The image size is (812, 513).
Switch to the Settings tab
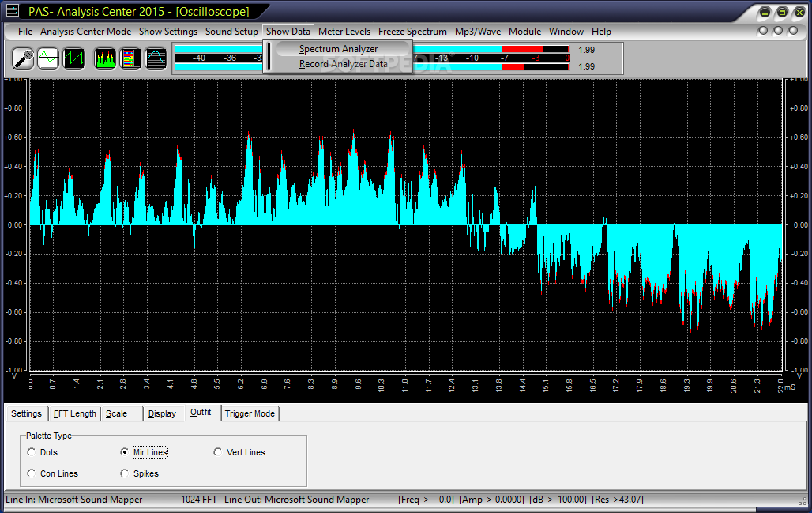(26, 413)
